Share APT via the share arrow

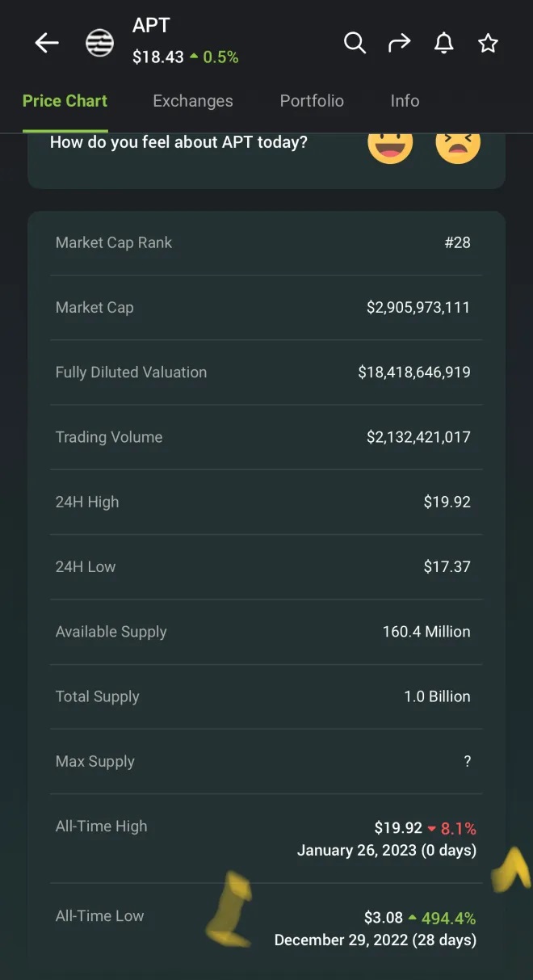click(x=399, y=43)
